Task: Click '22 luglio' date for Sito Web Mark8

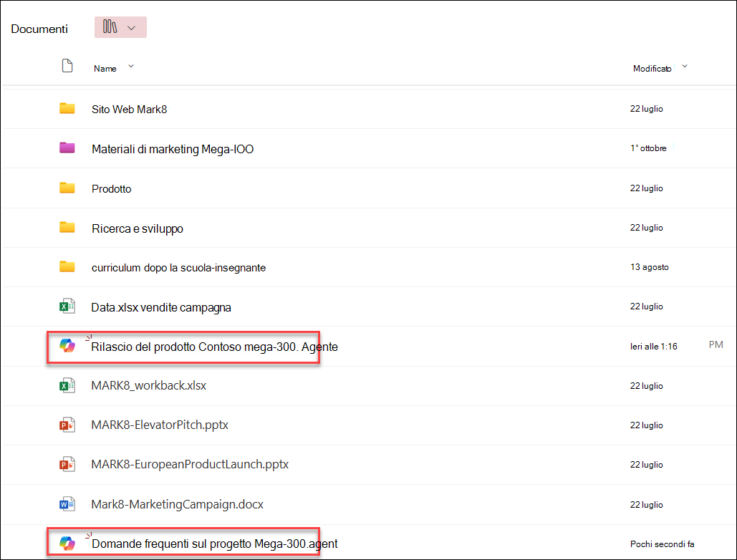Action: pyautogui.click(x=646, y=109)
